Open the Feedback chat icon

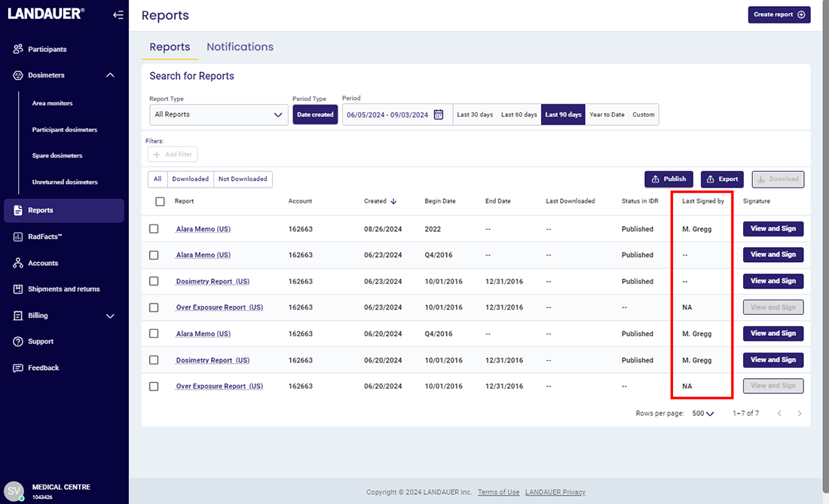[18, 368]
